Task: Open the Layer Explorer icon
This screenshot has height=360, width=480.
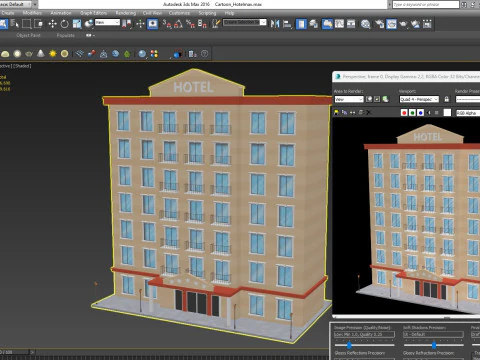Action: [x=313, y=24]
